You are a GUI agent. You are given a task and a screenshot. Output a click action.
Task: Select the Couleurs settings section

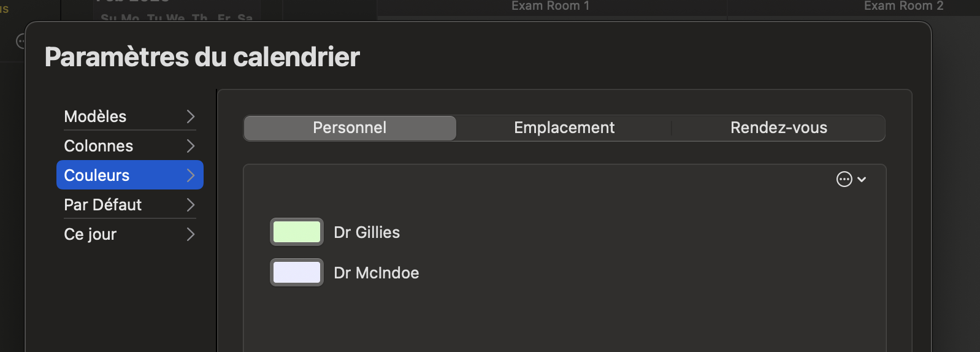tap(130, 175)
